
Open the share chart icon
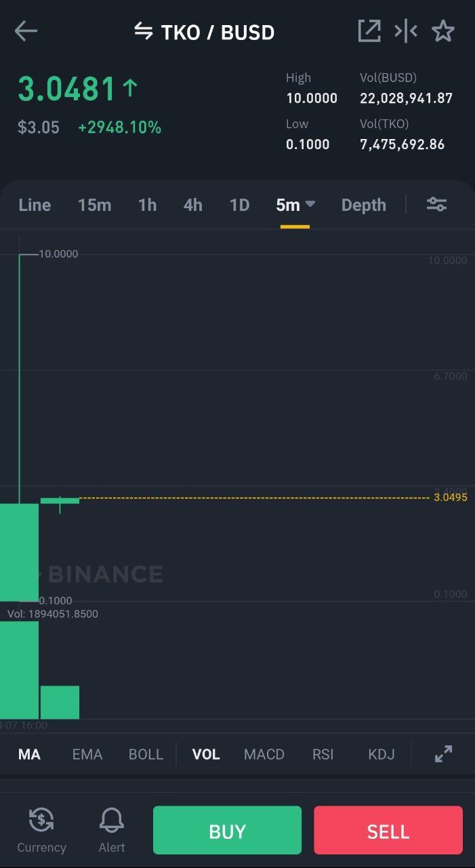coord(369,31)
